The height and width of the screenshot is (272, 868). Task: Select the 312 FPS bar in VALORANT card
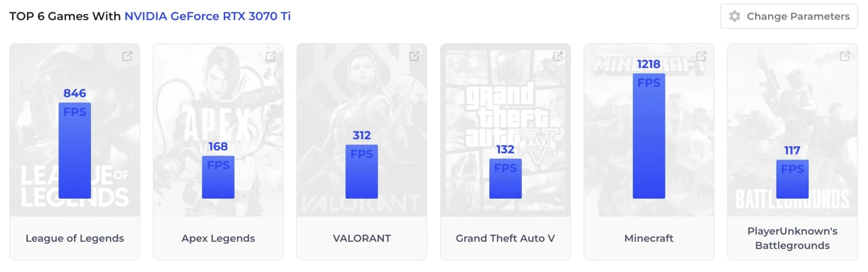(x=362, y=172)
